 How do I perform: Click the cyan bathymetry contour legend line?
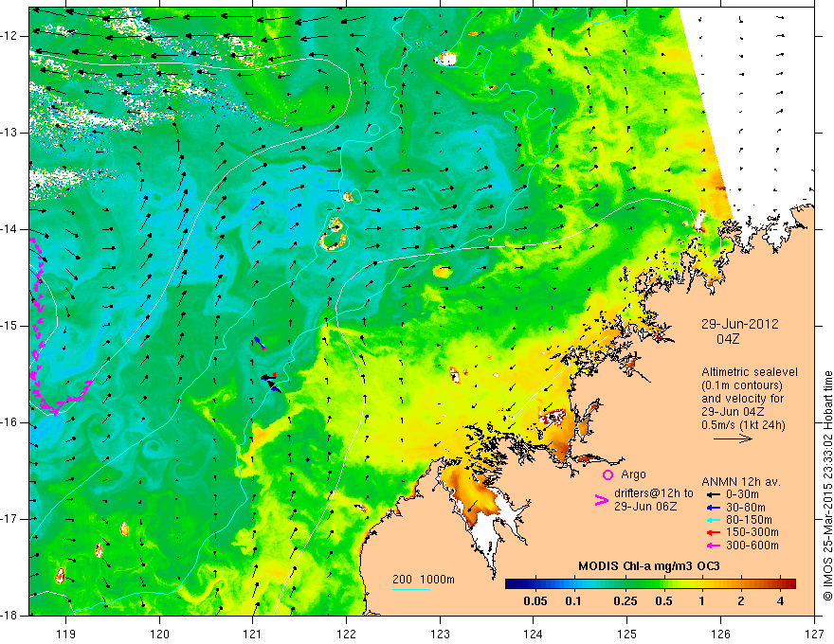[x=411, y=589]
